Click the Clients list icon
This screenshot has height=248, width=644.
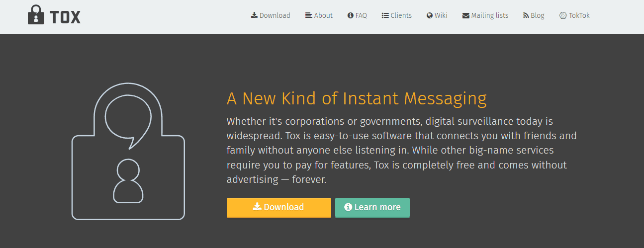[385, 15]
